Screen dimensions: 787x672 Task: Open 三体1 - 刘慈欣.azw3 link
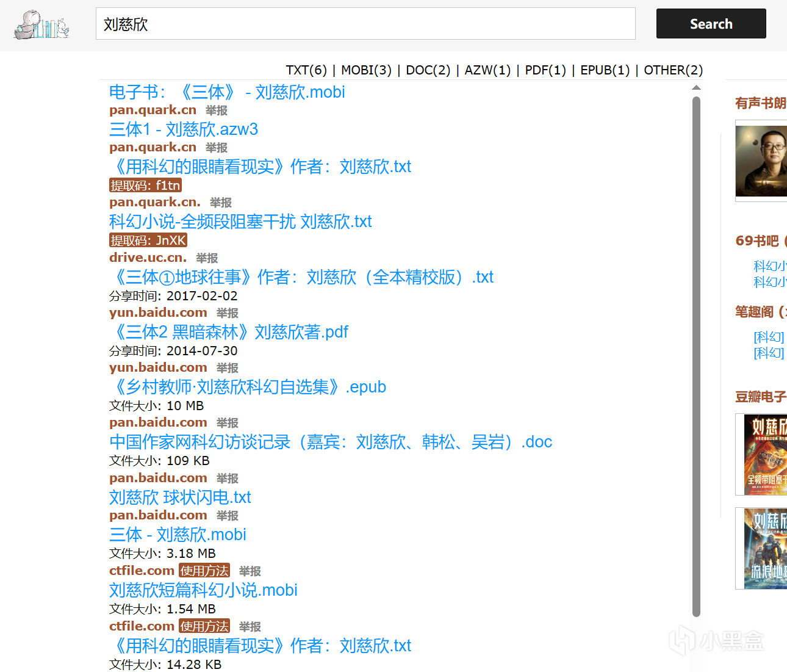(x=184, y=129)
